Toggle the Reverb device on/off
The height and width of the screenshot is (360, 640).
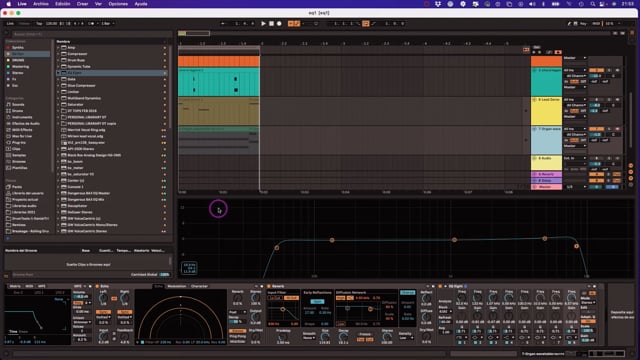click(269, 286)
